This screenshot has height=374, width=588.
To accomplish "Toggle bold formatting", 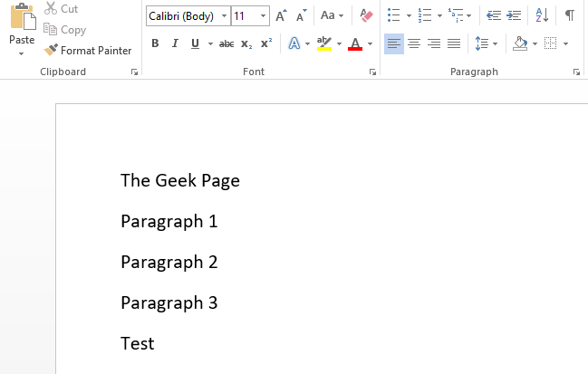I will [x=155, y=43].
